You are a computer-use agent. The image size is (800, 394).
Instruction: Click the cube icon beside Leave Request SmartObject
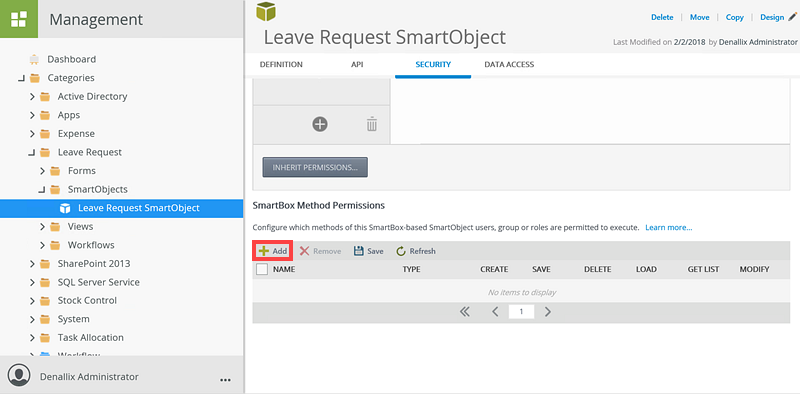coord(65,208)
